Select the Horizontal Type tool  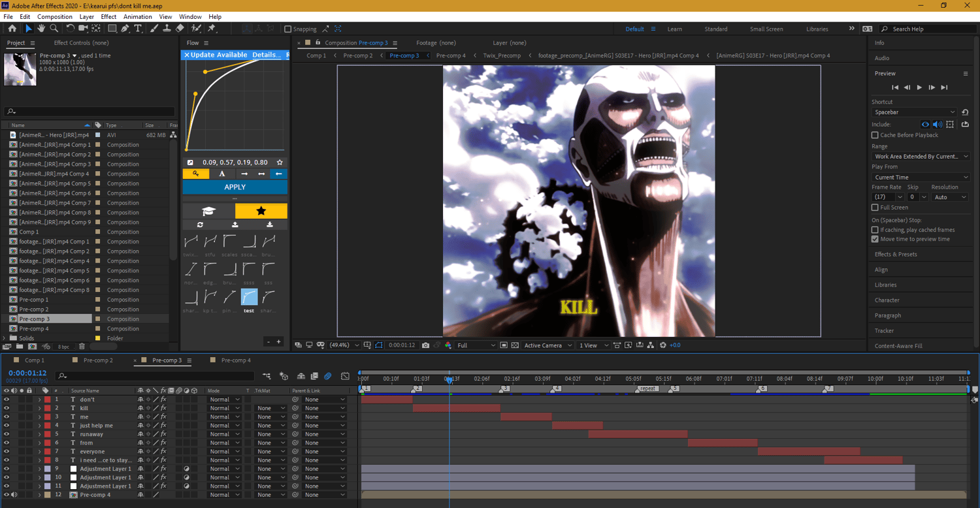(138, 29)
